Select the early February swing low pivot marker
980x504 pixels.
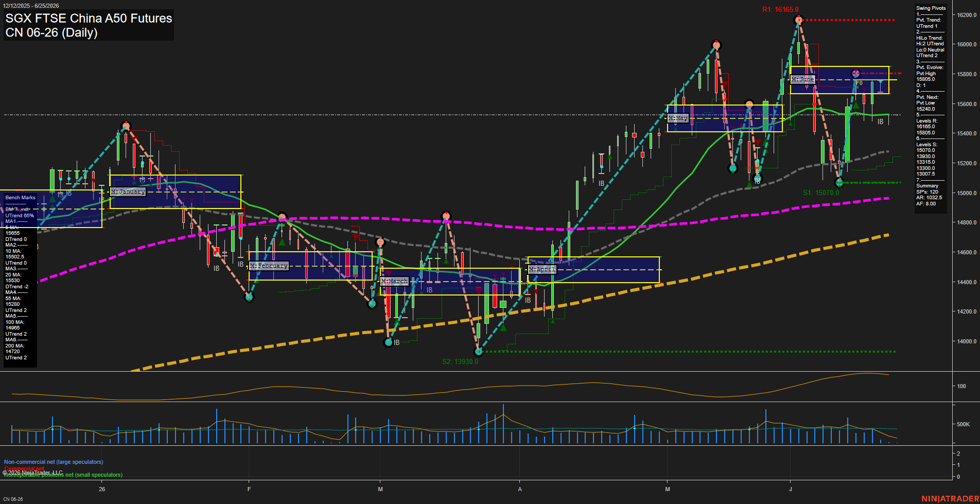click(249, 297)
